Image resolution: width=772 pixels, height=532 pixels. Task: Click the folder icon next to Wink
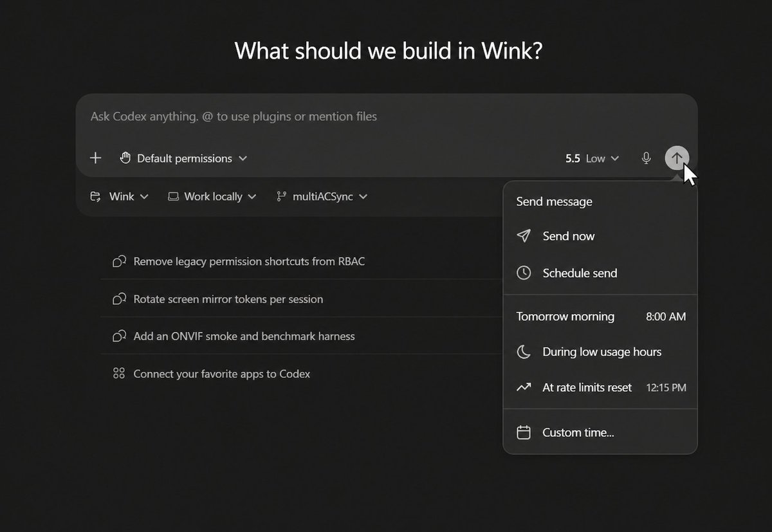point(95,197)
